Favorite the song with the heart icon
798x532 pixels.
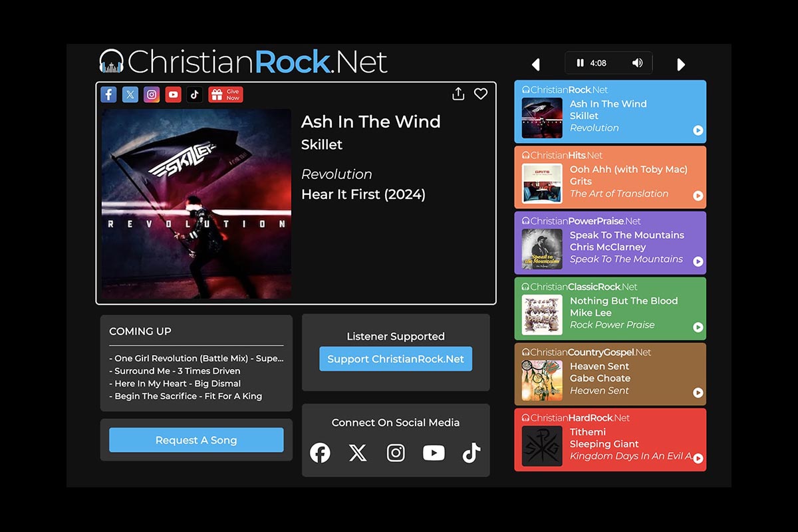[481, 94]
